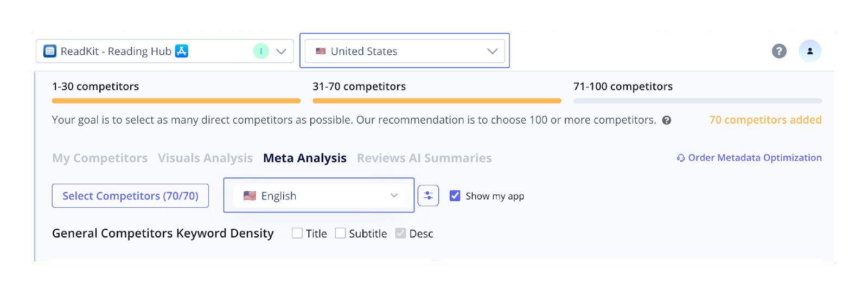Enable the Title checkbox

[297, 233]
